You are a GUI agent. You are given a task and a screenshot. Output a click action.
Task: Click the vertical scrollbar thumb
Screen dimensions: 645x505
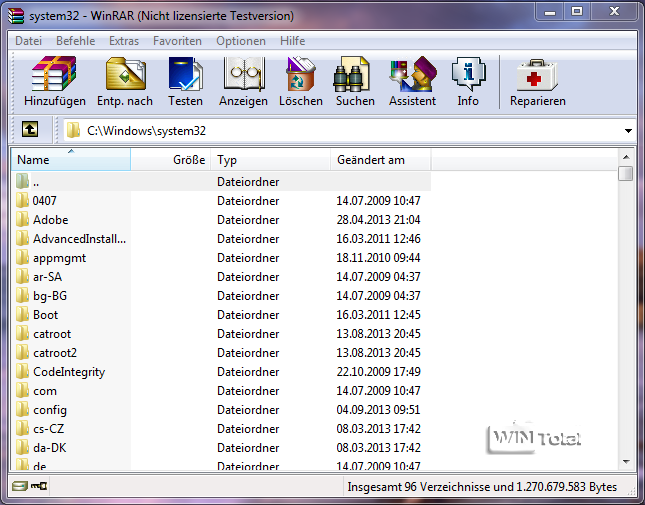click(x=626, y=173)
